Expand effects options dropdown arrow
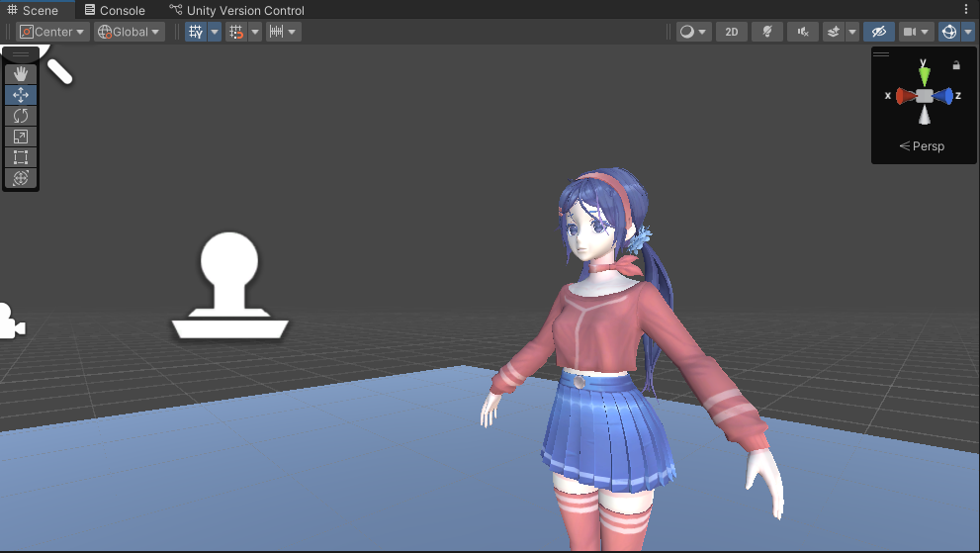The width and height of the screenshot is (980, 553). click(x=852, y=32)
